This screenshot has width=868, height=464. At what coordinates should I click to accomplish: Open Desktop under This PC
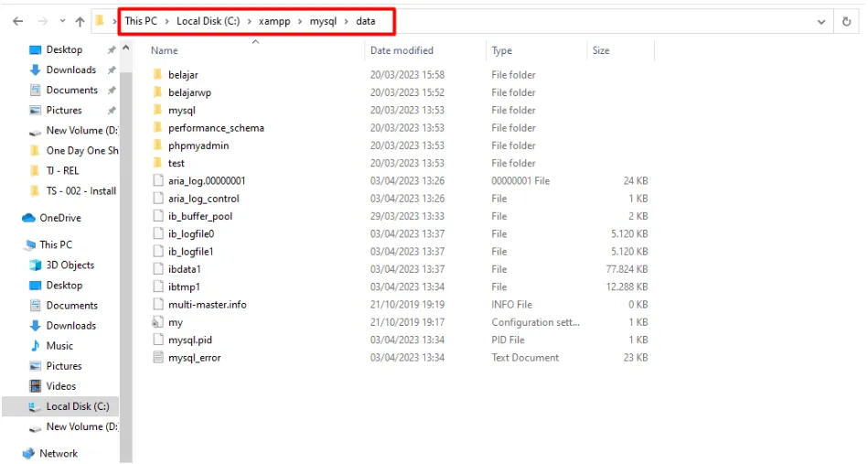tap(64, 286)
